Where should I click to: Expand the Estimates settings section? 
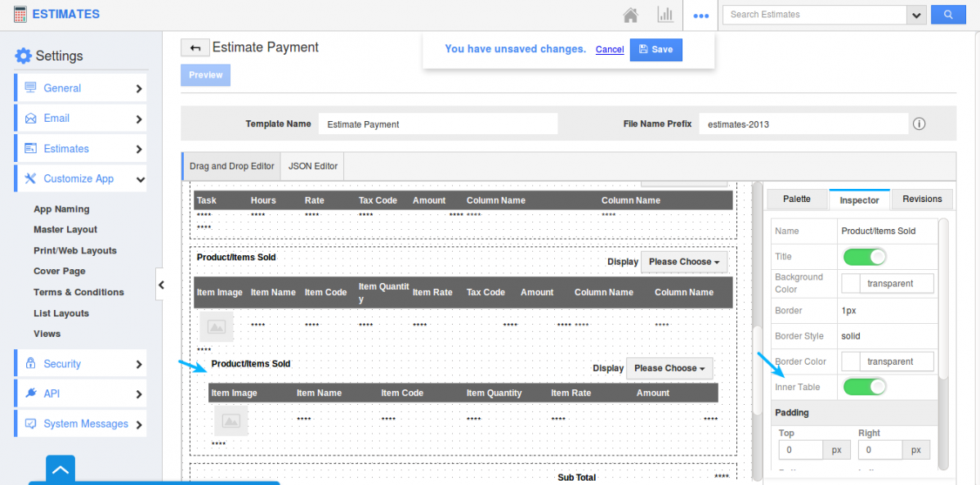click(81, 149)
